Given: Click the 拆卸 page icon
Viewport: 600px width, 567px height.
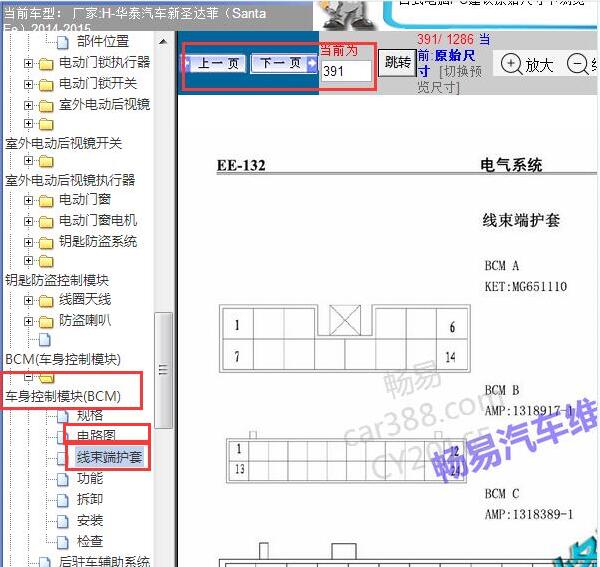Looking at the screenshot, I should [63, 500].
